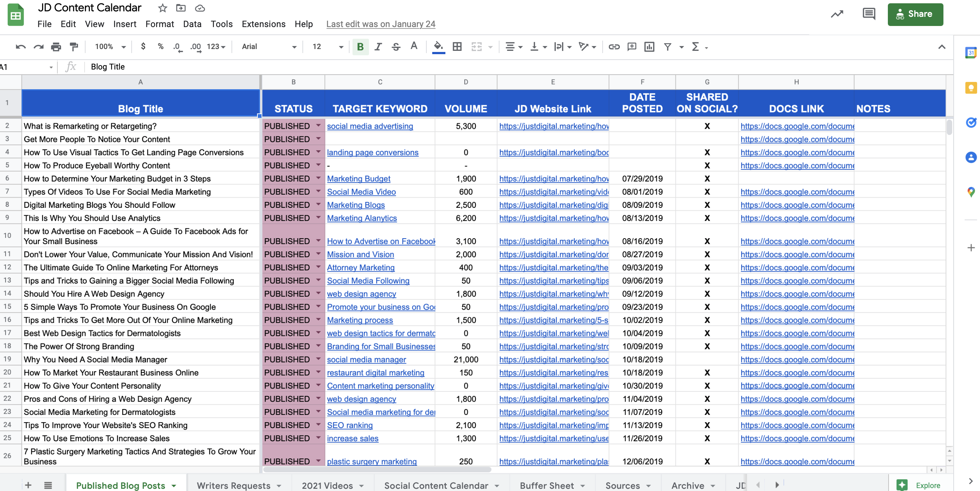Open the text color picker
Screen dimensions: 980x491
pyautogui.click(x=414, y=46)
